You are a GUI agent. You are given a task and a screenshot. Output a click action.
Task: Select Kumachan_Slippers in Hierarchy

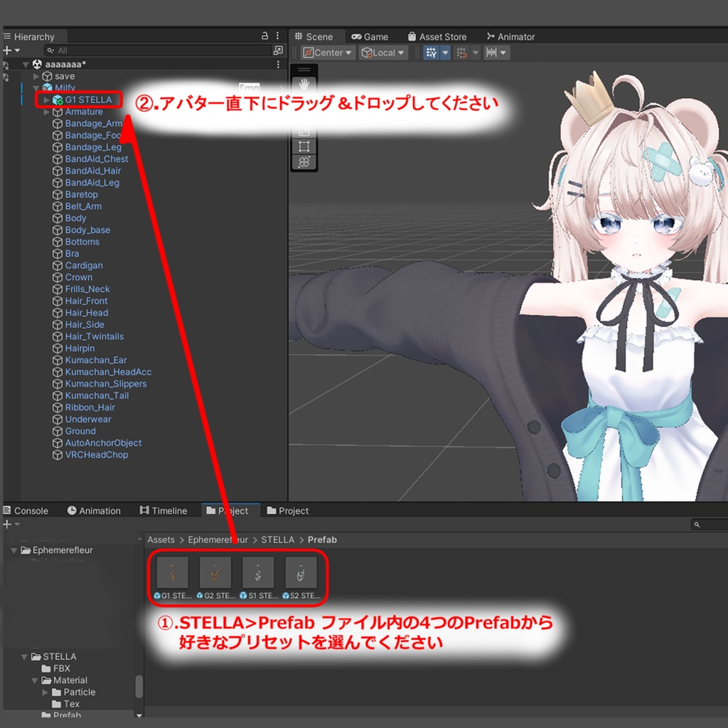105,383
